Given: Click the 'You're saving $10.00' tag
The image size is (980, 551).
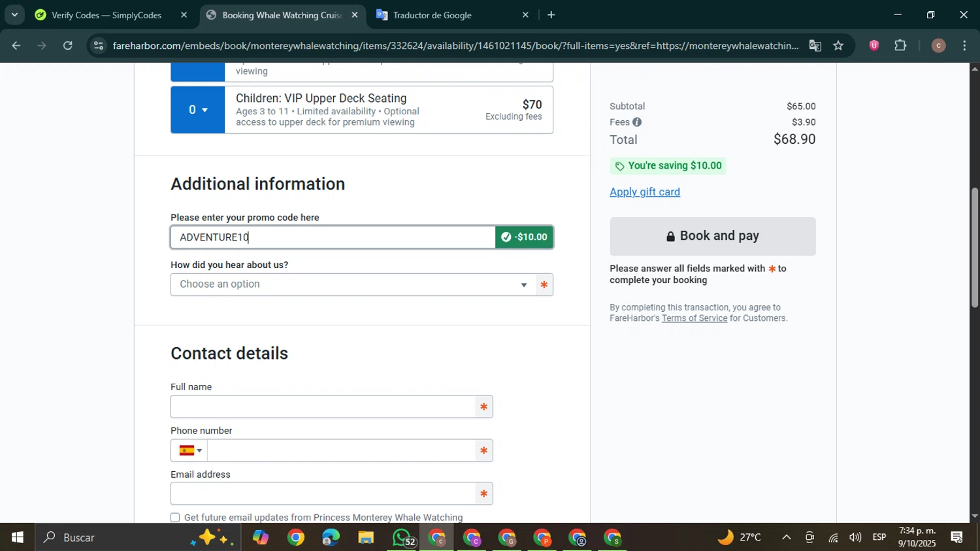Looking at the screenshot, I should (668, 166).
